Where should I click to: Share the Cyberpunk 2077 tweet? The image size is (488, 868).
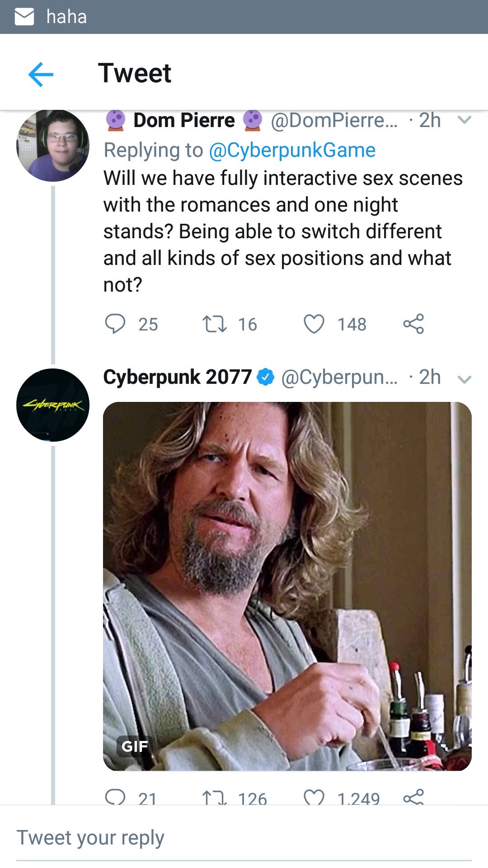(x=413, y=798)
